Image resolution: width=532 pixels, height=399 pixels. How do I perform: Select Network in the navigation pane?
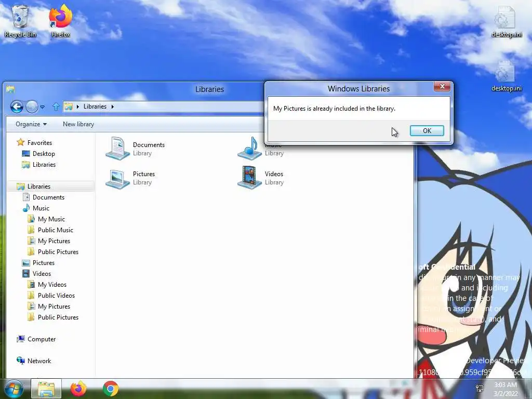click(39, 361)
